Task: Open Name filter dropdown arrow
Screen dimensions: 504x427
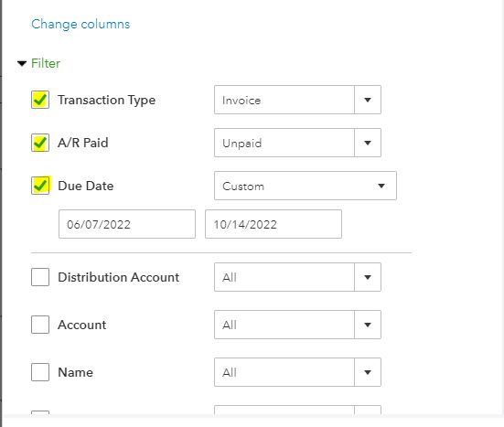Action: click(368, 372)
